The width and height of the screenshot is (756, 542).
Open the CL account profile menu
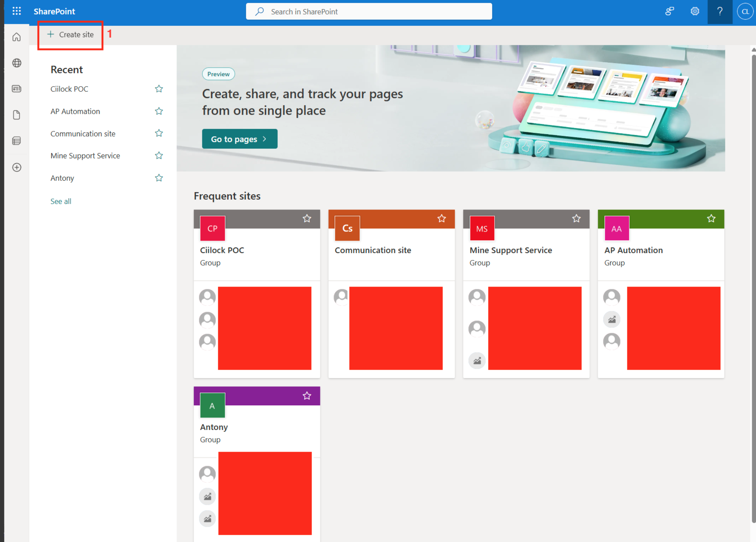click(x=745, y=11)
